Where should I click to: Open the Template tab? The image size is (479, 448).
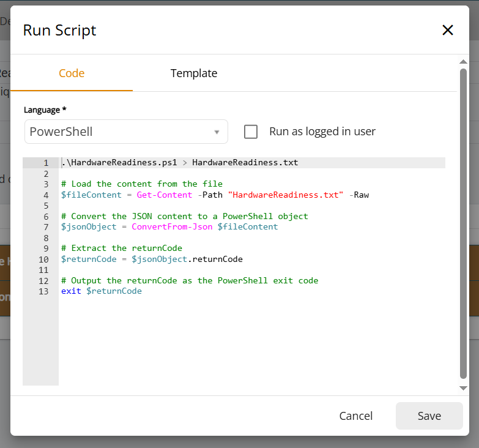[x=194, y=73]
